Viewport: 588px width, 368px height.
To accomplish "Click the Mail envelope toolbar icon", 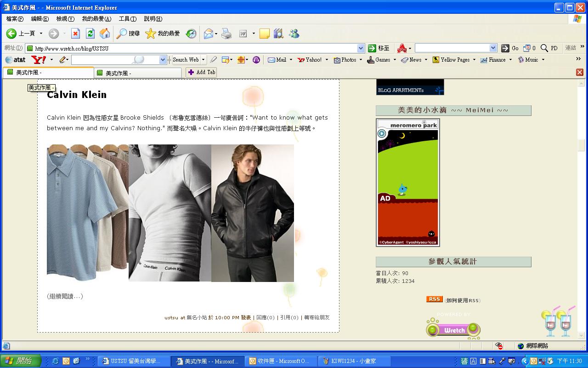I will tap(208, 34).
